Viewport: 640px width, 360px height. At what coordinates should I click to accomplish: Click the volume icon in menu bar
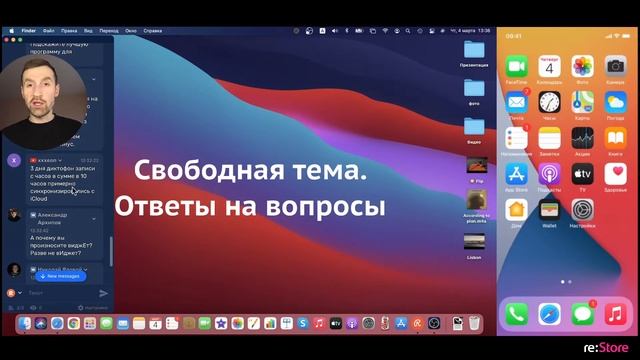point(335,31)
